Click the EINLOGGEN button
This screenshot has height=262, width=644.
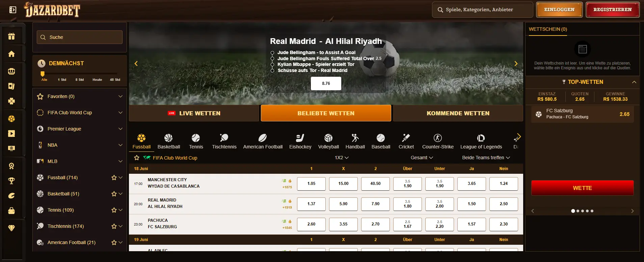(x=559, y=10)
